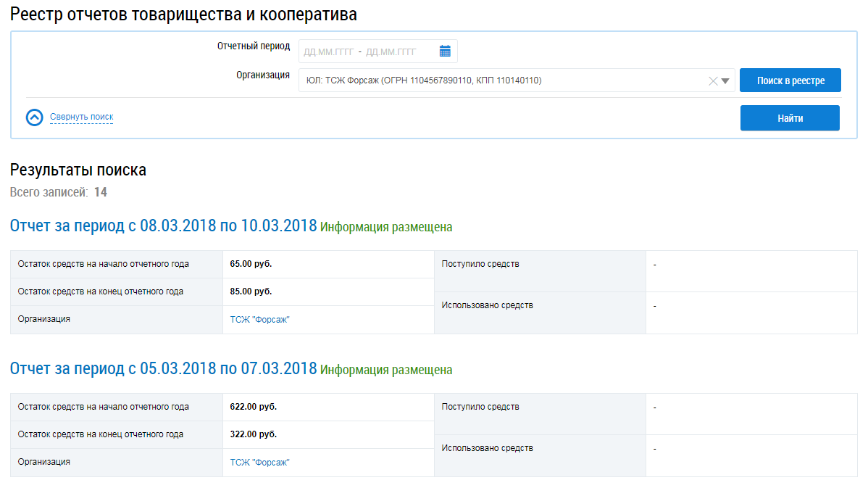The width and height of the screenshot is (868, 488).
Task: Click "Информация размещена" status of the first report
Action: point(386,227)
